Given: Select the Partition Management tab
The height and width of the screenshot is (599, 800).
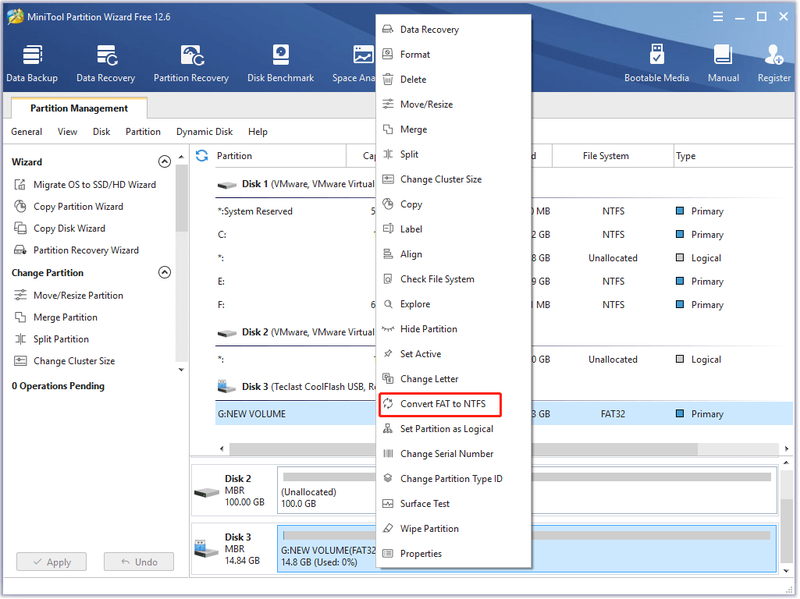Looking at the screenshot, I should (79, 108).
